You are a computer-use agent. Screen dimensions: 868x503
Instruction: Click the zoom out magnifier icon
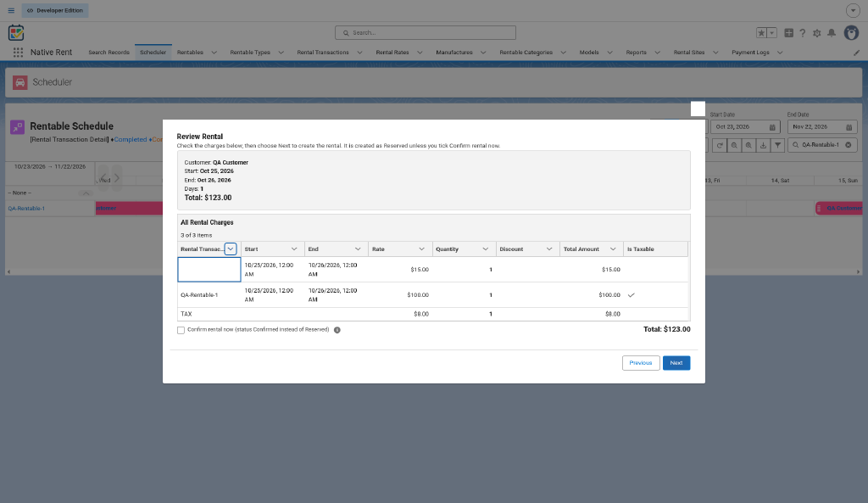pyautogui.click(x=734, y=145)
